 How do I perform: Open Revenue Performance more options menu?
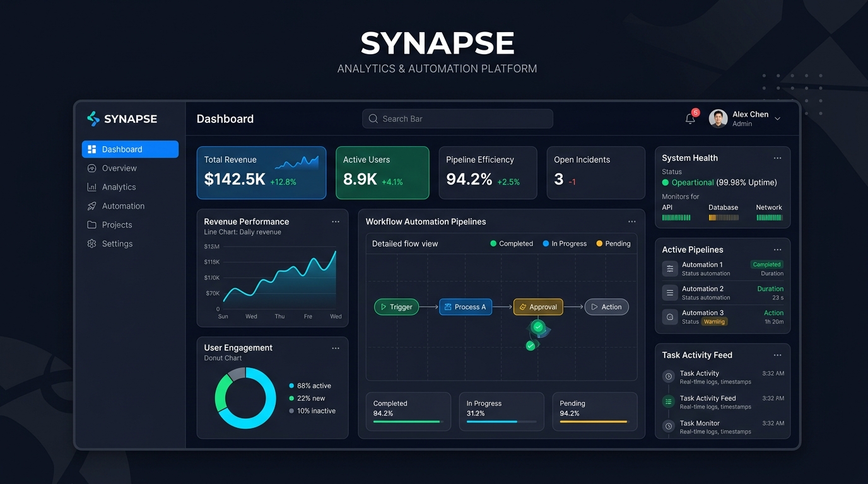pos(336,222)
